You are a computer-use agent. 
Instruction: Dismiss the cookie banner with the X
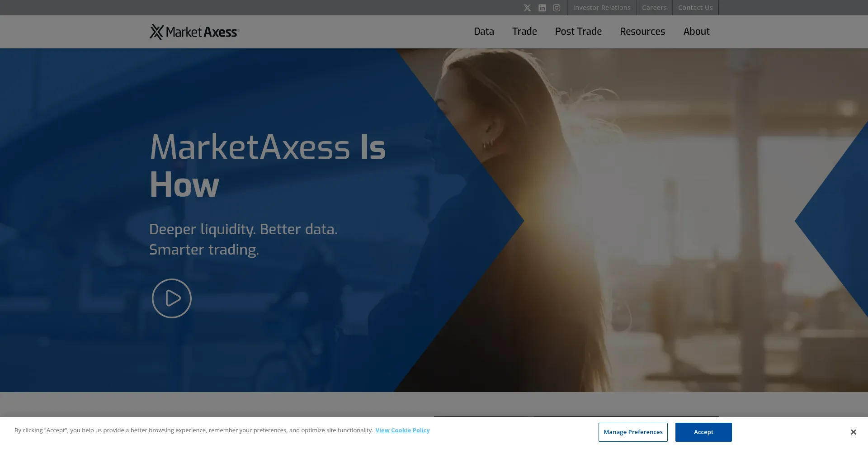[x=853, y=432]
